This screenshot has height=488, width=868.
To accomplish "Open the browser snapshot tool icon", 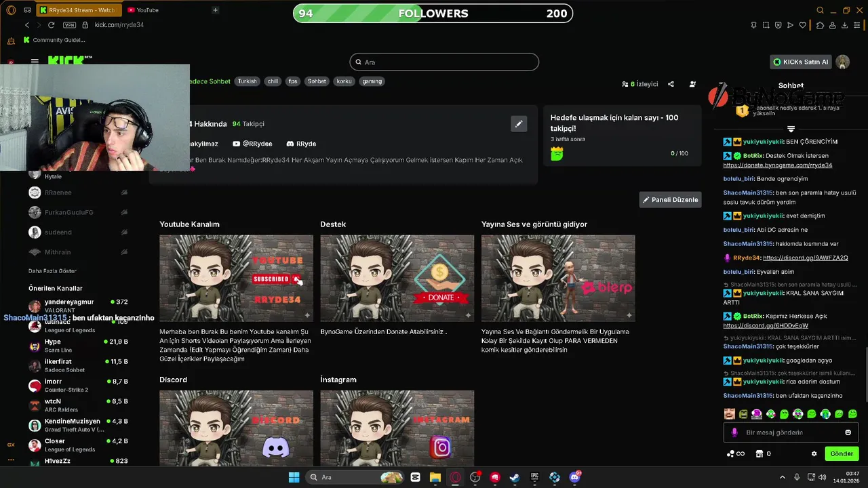I will (766, 25).
